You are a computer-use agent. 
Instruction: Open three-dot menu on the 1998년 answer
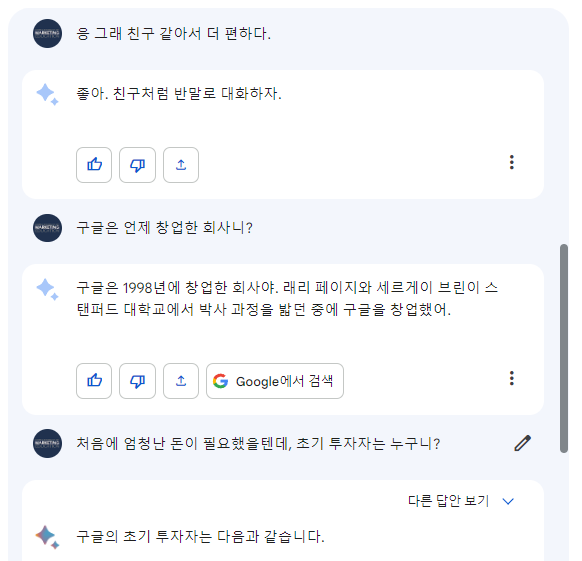[511, 378]
